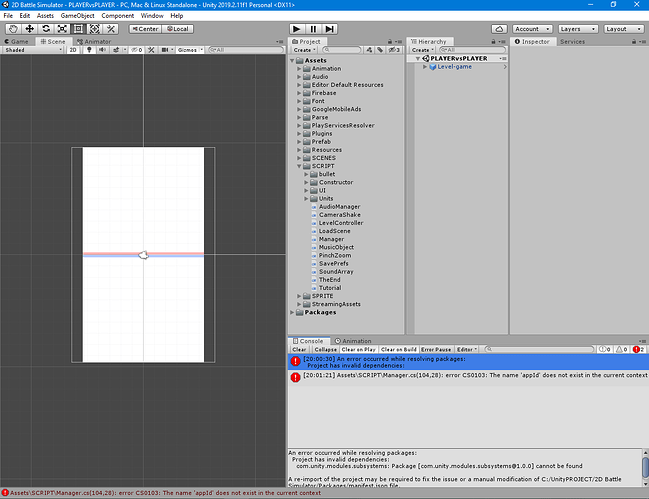Open the Layers dropdown

point(576,29)
